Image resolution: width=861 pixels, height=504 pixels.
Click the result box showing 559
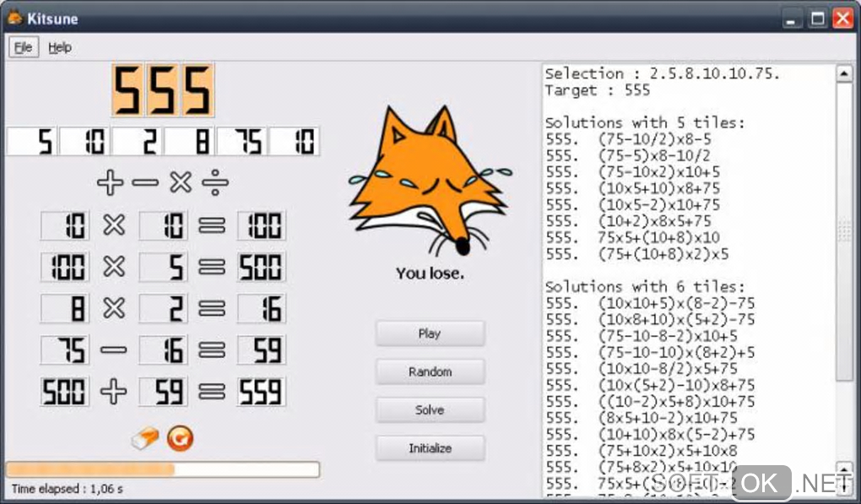coord(262,392)
